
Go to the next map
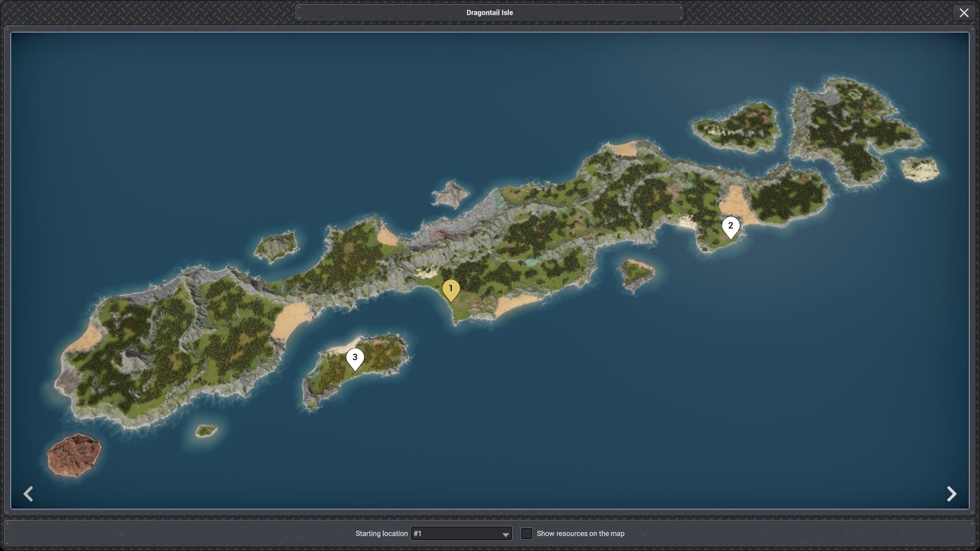pos(951,494)
